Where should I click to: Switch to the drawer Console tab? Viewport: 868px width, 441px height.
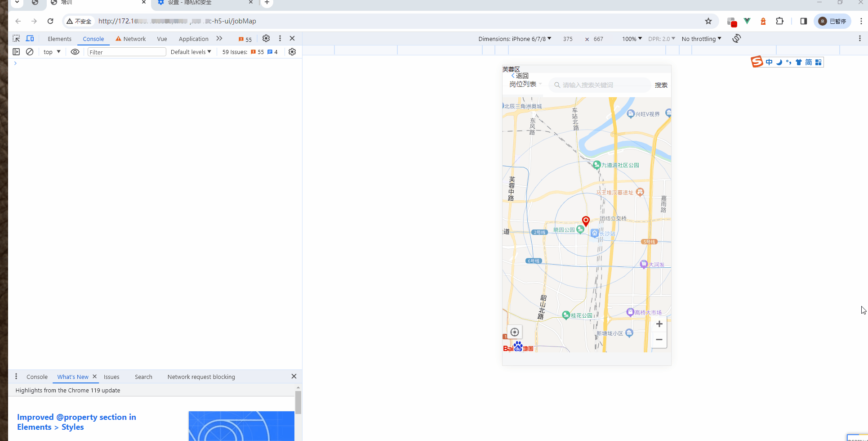coord(37,377)
